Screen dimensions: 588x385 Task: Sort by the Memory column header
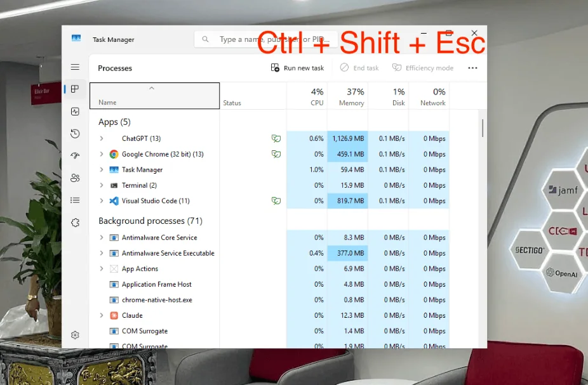(x=347, y=96)
